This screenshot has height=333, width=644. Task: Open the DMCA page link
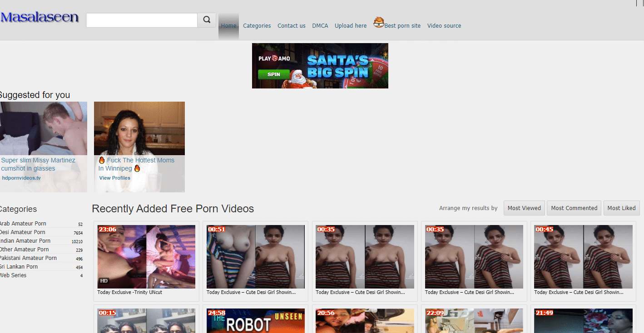(320, 26)
